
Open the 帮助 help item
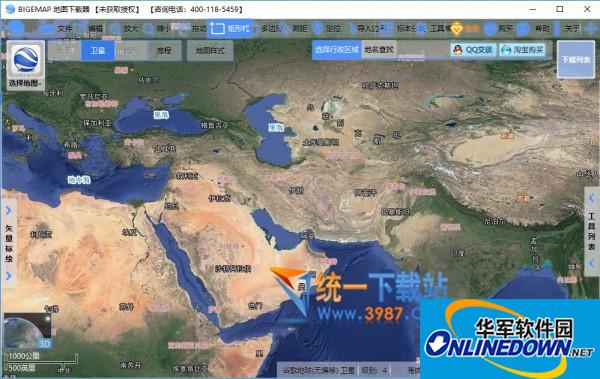point(533,28)
